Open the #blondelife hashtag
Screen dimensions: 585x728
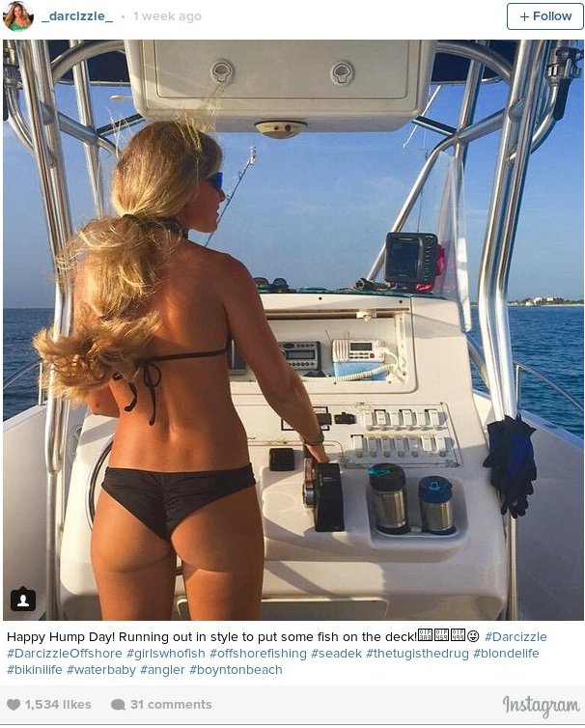pos(506,654)
